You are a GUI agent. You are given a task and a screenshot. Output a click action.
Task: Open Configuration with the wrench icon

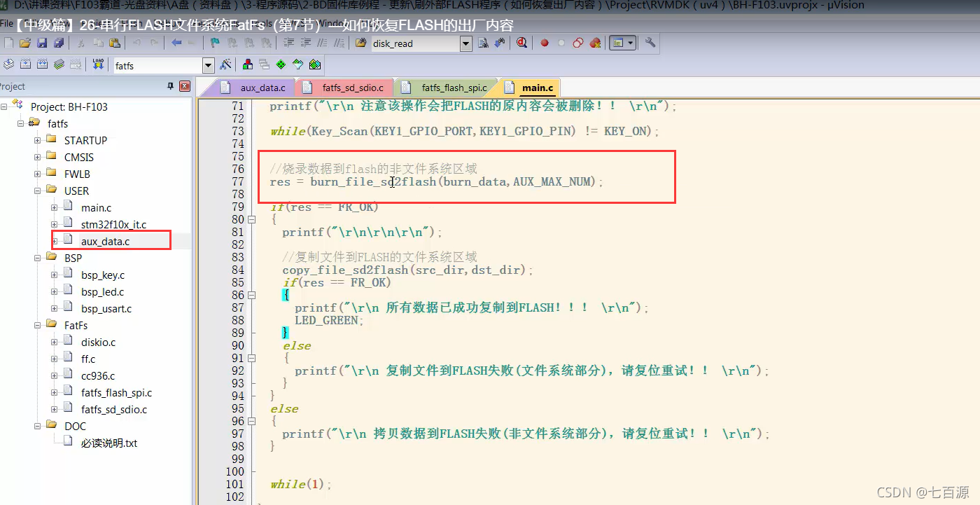[x=650, y=42]
